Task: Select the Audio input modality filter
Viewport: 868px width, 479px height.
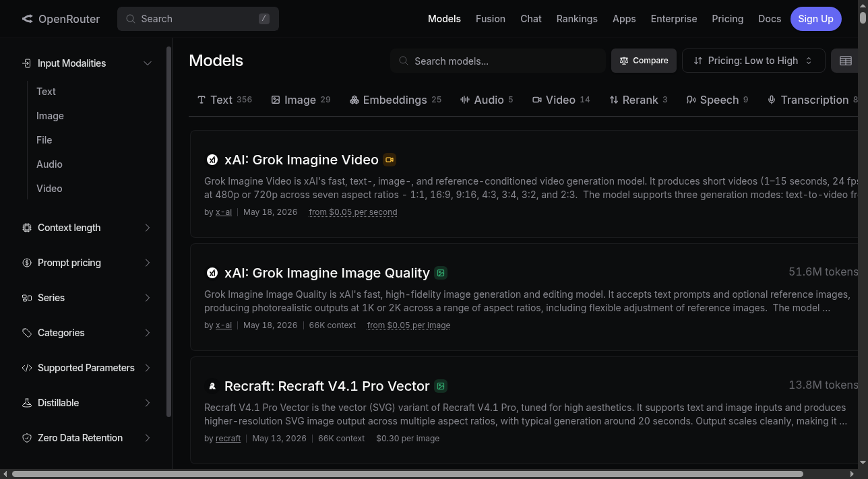Action: (x=49, y=164)
